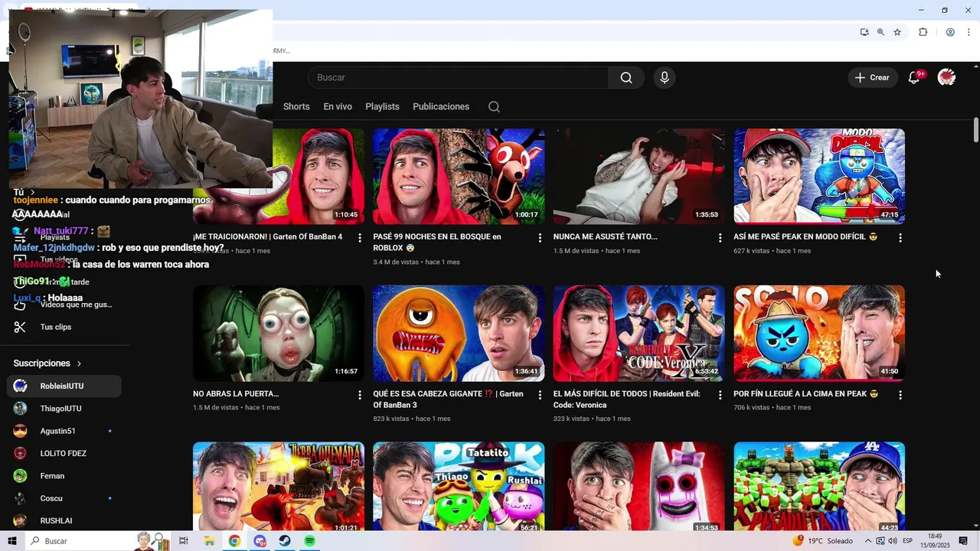
Task: Click title EL MÁS DIFÍCIL DE TODOS Resident Evil
Action: [x=626, y=399]
